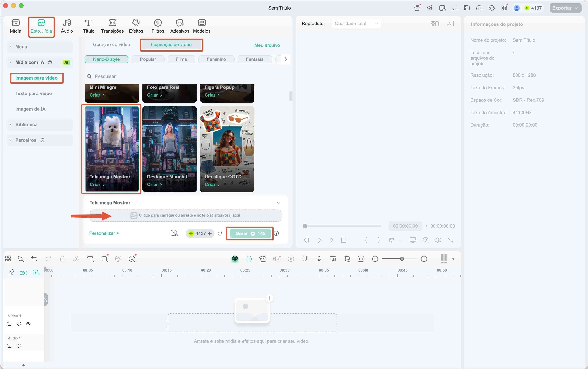Open the Adesivos stickers panel
Screen dimensions: 588x369
pos(180,26)
